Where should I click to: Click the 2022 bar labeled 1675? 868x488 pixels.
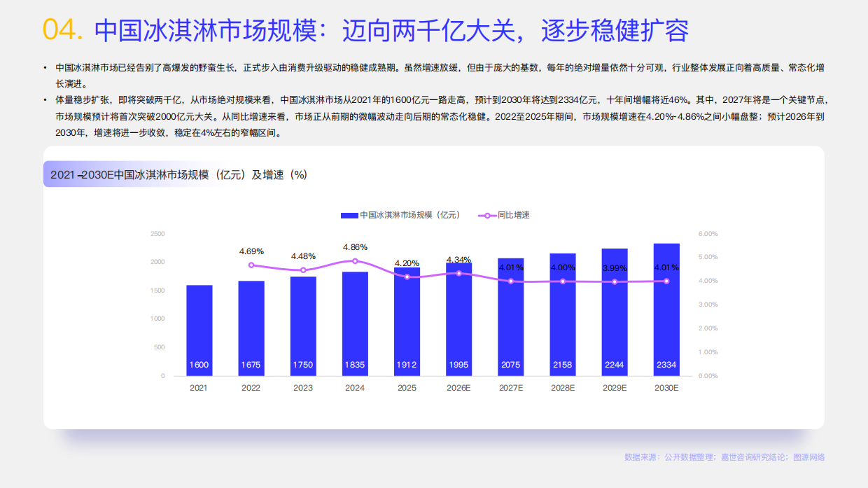click(x=251, y=328)
